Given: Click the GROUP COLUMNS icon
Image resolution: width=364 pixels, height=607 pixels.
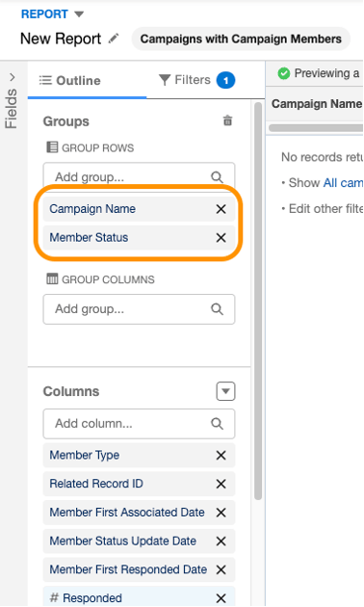Looking at the screenshot, I should [52, 279].
